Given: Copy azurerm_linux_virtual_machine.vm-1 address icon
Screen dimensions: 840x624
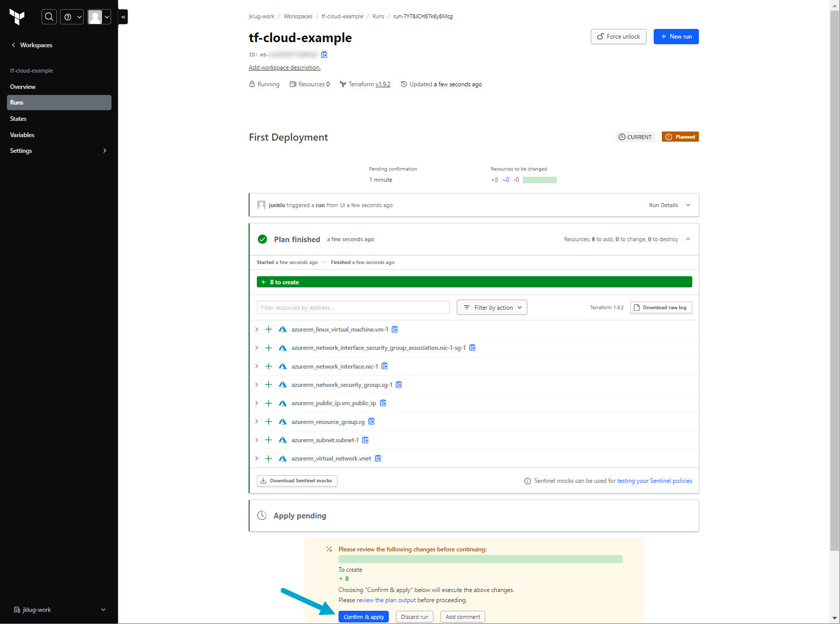Looking at the screenshot, I should (x=395, y=330).
